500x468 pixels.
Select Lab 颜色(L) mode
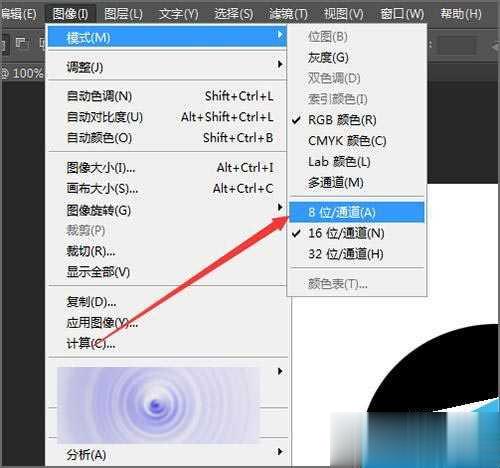point(357,162)
